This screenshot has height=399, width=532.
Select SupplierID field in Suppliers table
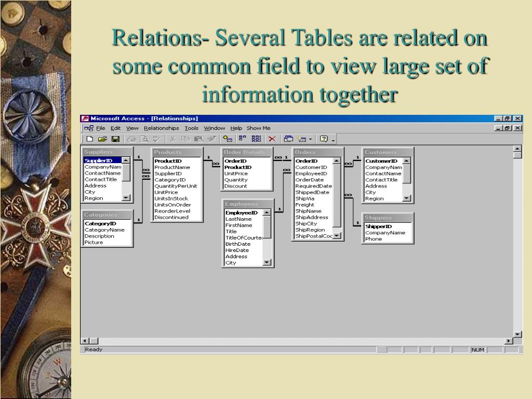pos(102,161)
